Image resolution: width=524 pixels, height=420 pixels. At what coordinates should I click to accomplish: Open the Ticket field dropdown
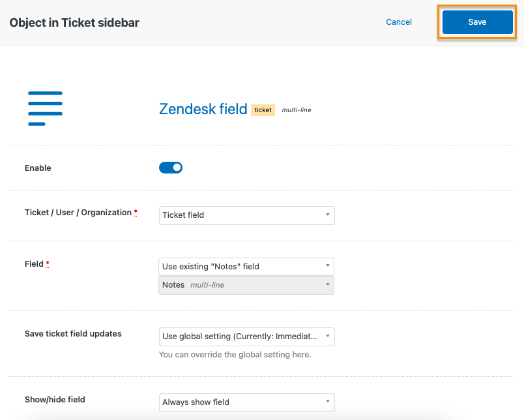[246, 215]
